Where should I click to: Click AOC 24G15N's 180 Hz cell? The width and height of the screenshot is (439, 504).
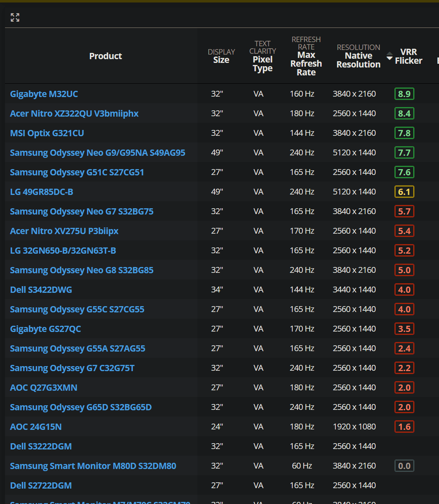click(302, 427)
